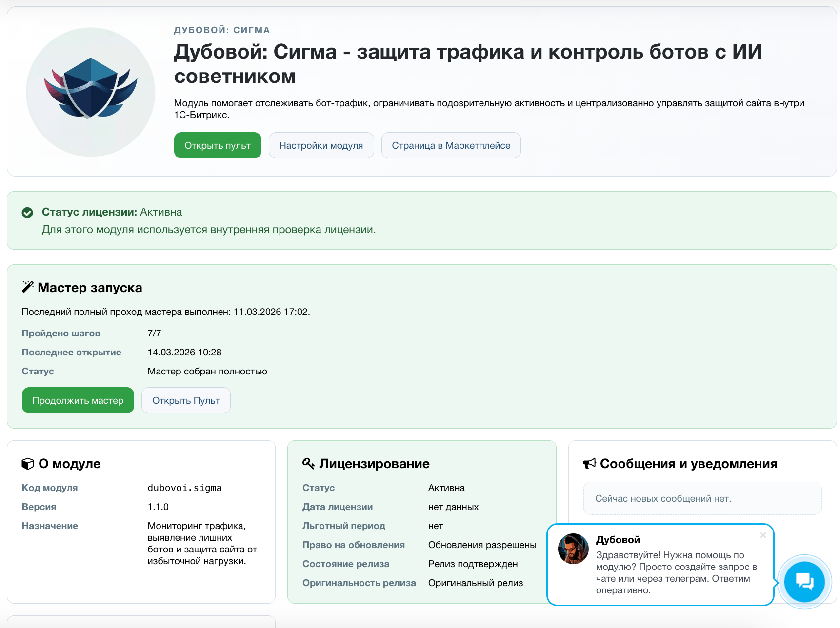
Task: Open the blue chat widget button
Action: [x=804, y=581]
